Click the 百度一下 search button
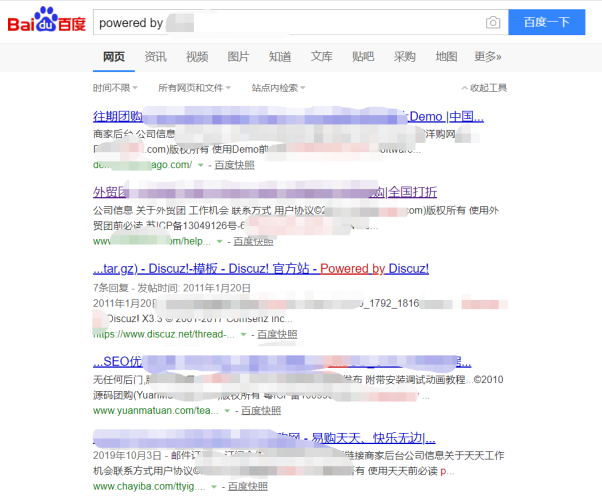602x497 pixels. click(x=546, y=22)
